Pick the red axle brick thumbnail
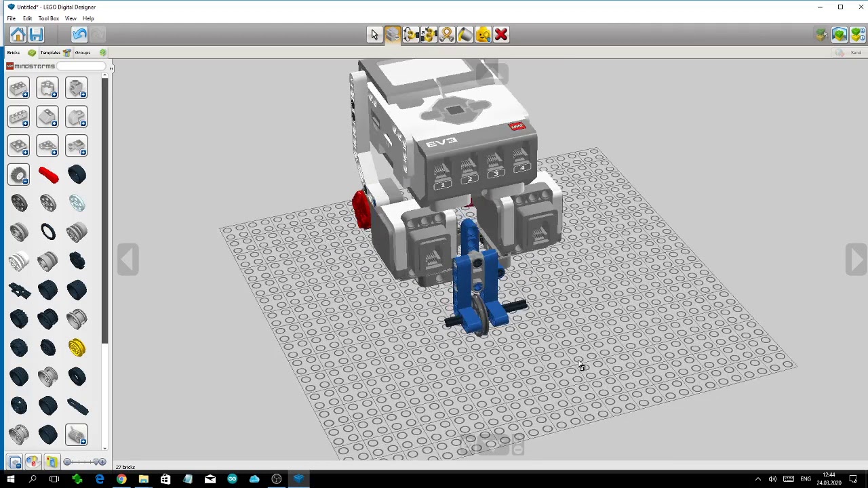 (x=48, y=175)
